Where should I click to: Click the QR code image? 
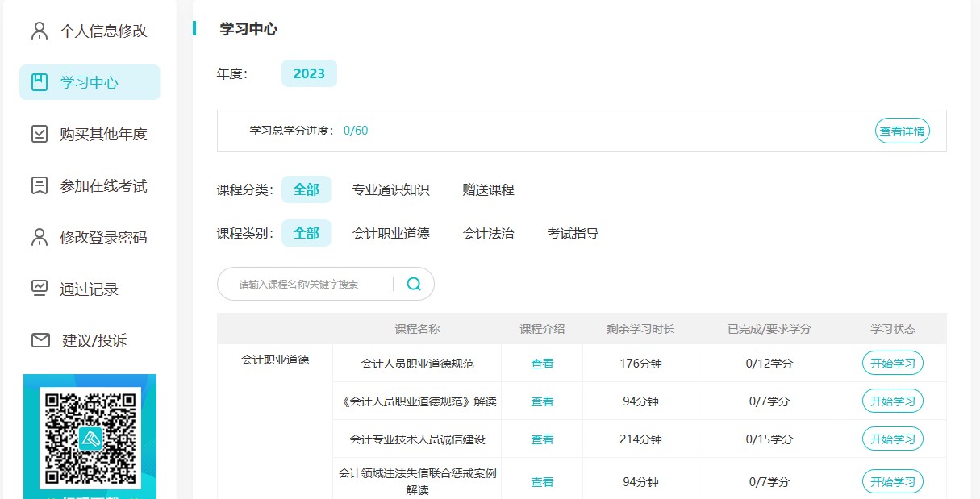click(90, 439)
